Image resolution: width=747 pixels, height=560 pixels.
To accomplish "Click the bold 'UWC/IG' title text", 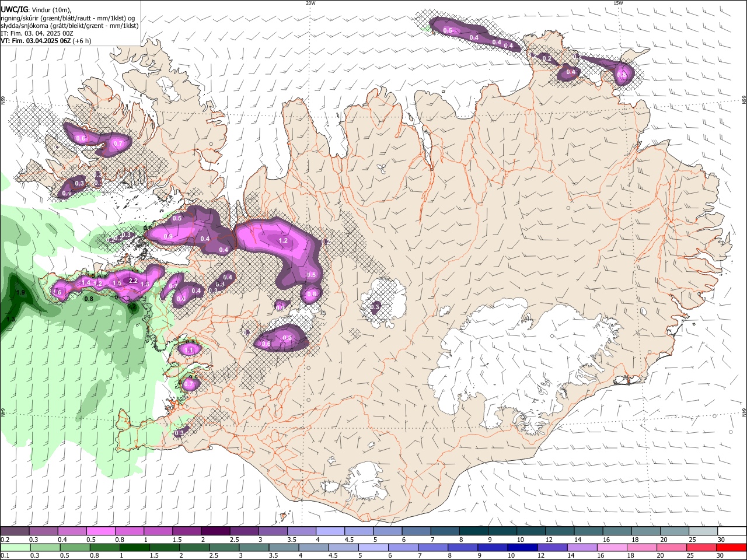I will point(14,10).
